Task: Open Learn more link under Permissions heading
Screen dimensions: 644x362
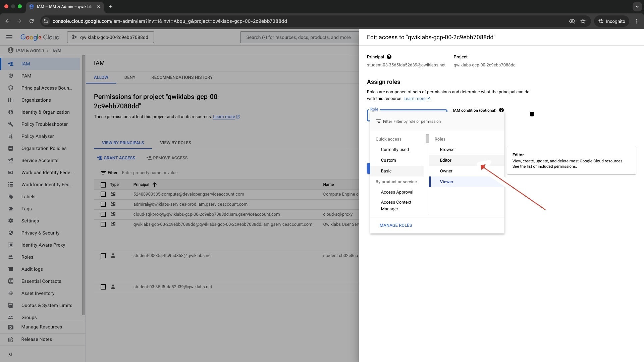Action: (x=226, y=117)
